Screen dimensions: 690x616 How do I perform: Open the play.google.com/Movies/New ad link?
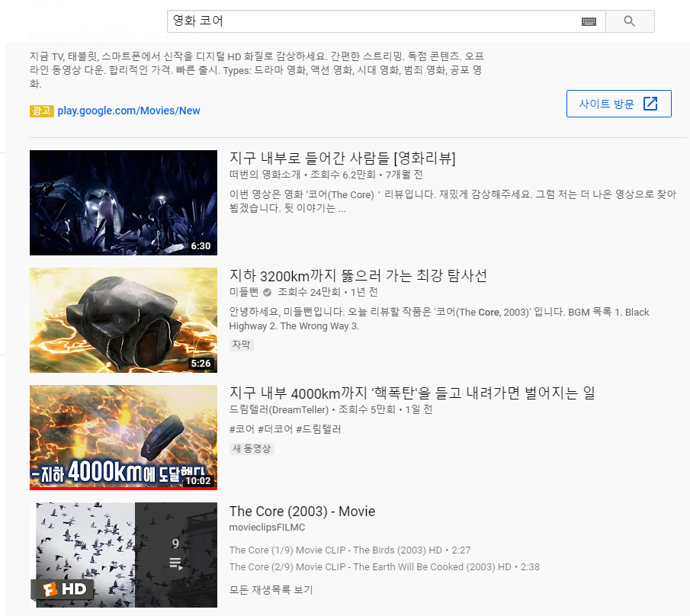[x=129, y=111]
